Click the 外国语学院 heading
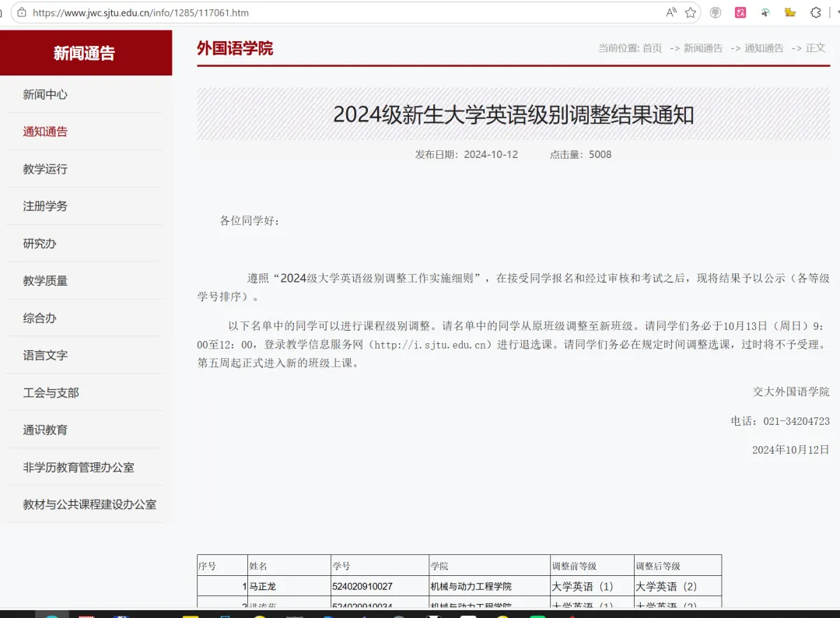This screenshot has width=840, height=618. [x=235, y=48]
